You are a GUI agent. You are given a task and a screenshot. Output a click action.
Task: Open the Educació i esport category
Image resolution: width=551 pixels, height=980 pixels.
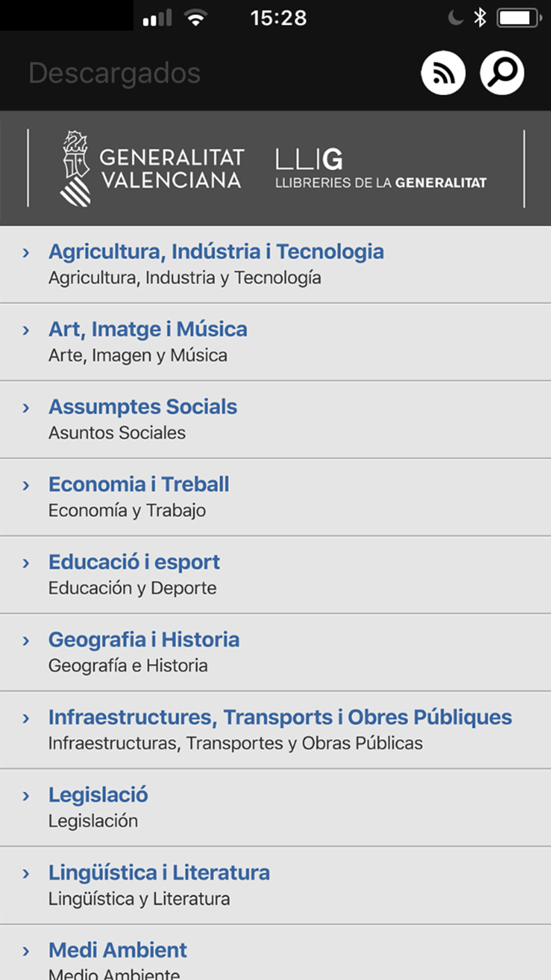coord(134,562)
